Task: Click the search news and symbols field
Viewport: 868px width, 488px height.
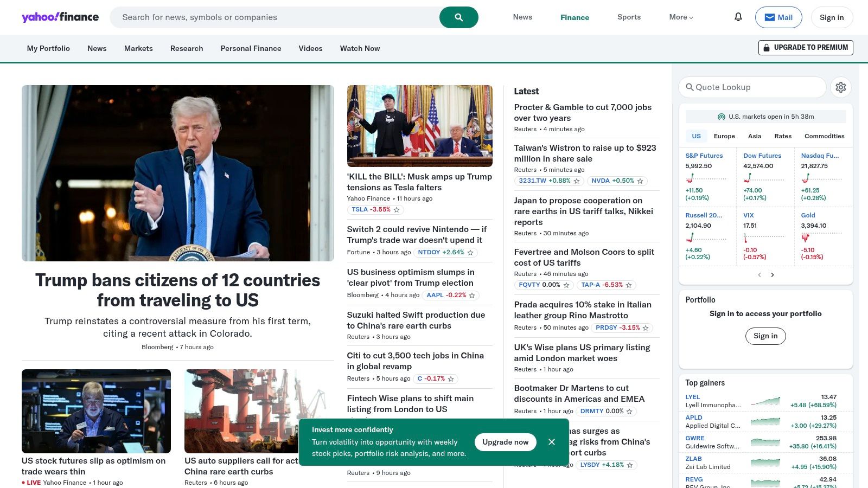Action: pos(275,17)
